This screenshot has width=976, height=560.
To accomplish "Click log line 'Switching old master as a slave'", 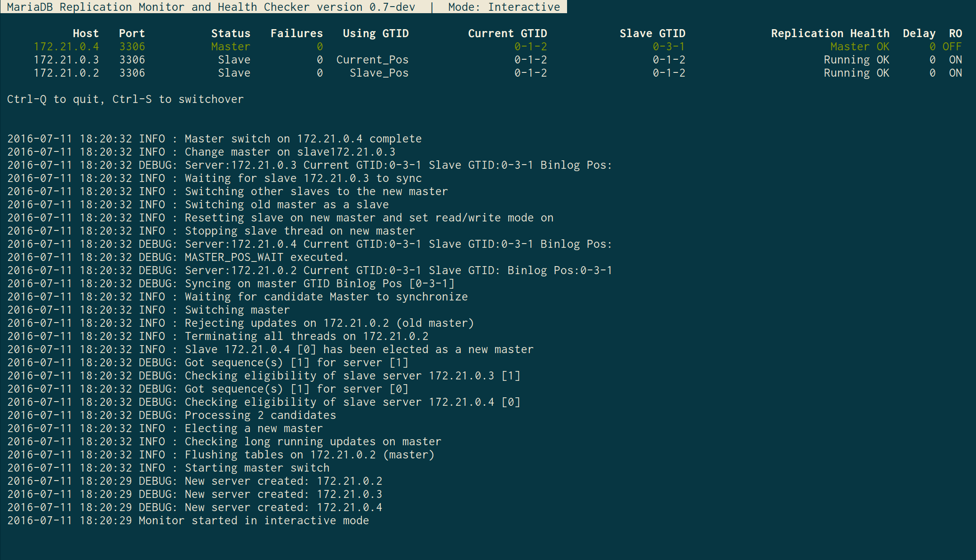I will 287,205.
